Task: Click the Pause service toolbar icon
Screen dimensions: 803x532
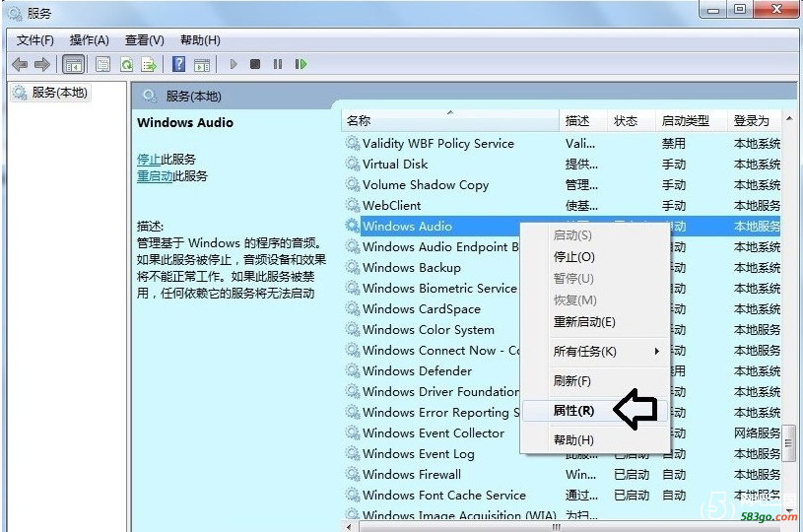Action: point(278,64)
